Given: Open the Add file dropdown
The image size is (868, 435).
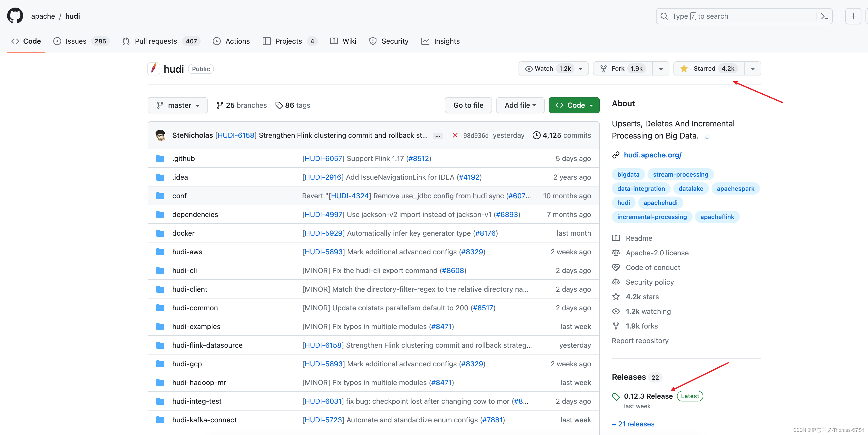Looking at the screenshot, I should pyautogui.click(x=520, y=105).
